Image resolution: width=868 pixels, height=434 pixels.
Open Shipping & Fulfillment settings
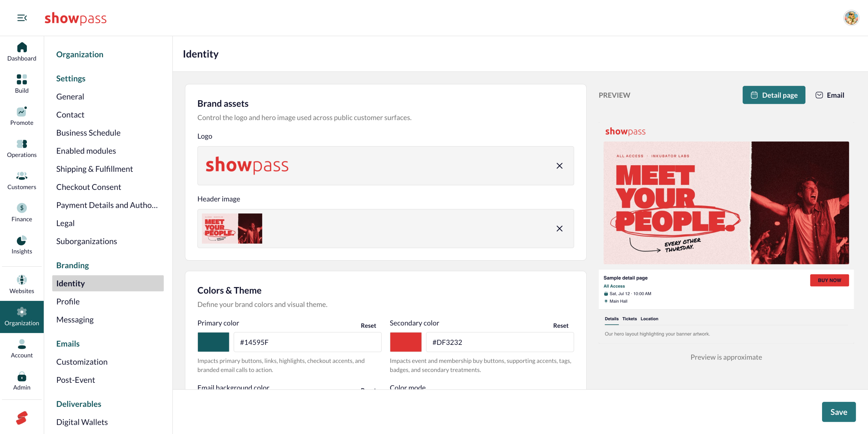click(94, 169)
